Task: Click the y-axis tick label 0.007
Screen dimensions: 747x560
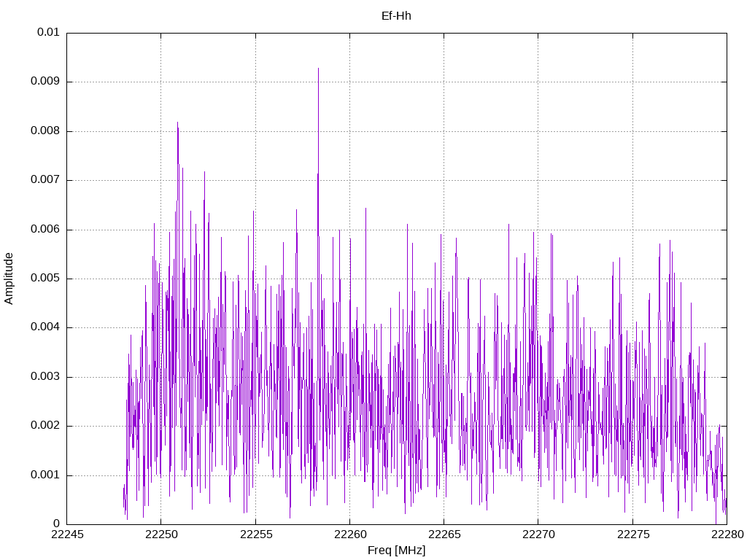Action: [x=45, y=180]
